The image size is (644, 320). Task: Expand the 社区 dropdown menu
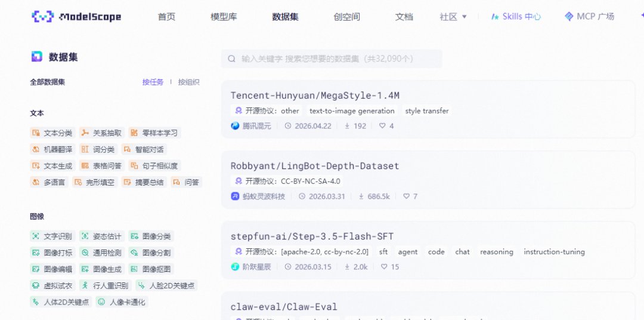pyautogui.click(x=453, y=17)
